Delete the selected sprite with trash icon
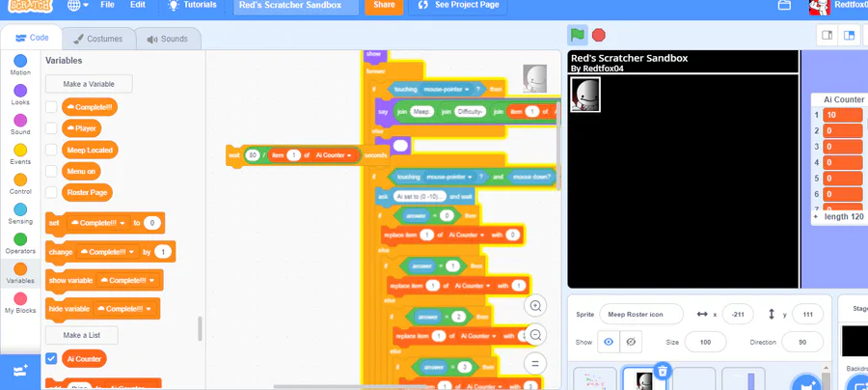868x390 pixels. pyautogui.click(x=664, y=371)
